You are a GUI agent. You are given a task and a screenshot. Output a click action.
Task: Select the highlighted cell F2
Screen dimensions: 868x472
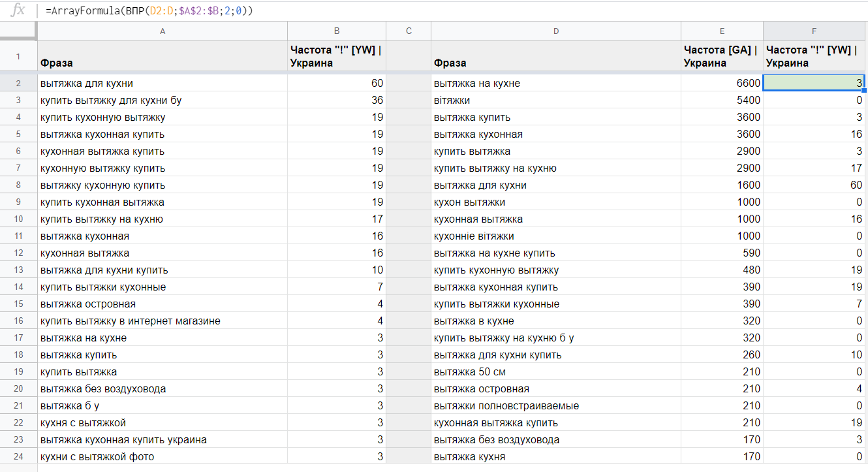814,84
